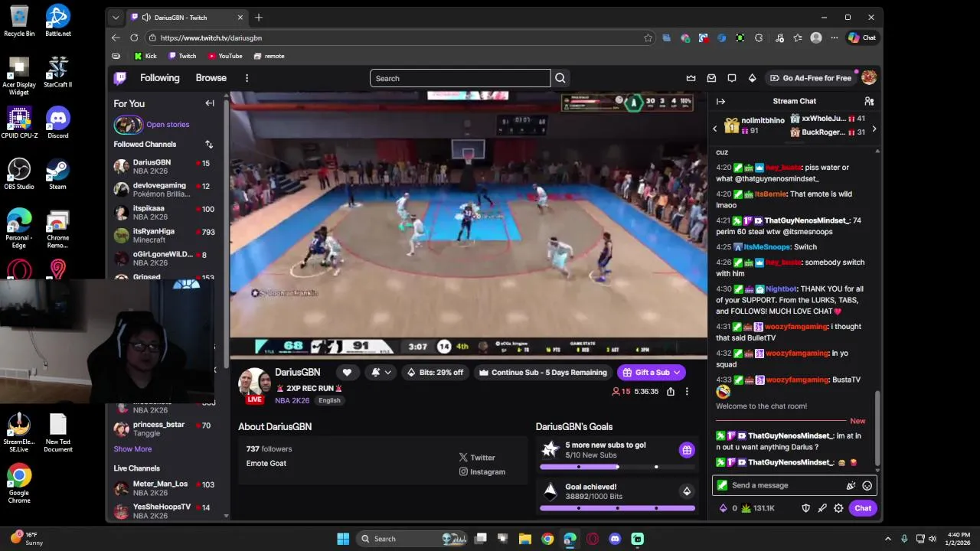The width and height of the screenshot is (980, 551).
Task: Click the search magnifier button
Action: (560, 78)
